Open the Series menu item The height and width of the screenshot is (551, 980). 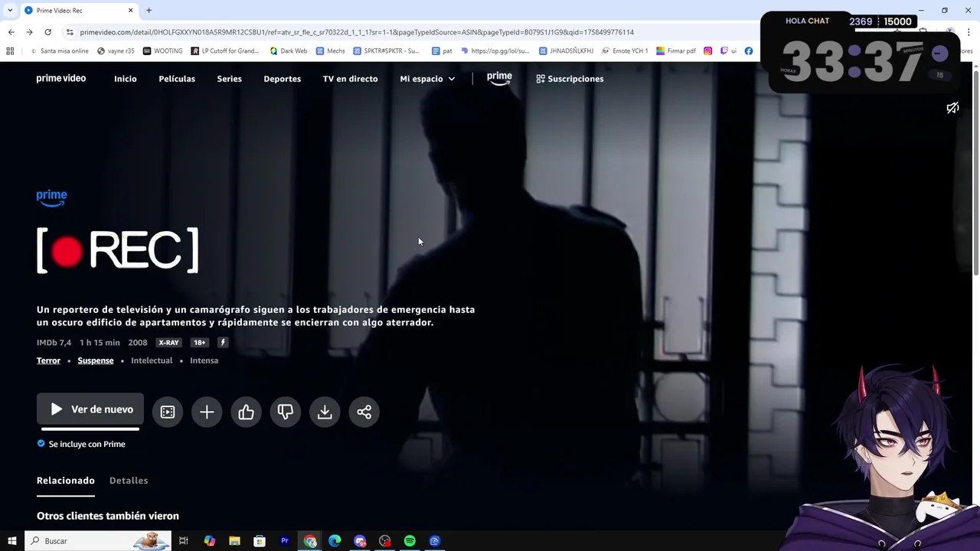(x=229, y=79)
